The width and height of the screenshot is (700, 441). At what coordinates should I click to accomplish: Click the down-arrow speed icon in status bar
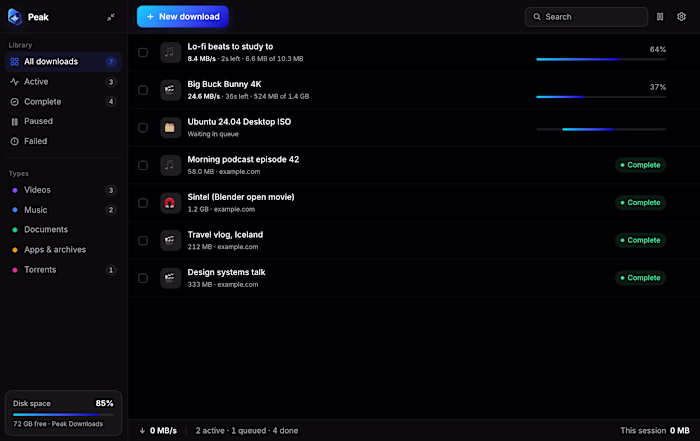click(x=142, y=431)
